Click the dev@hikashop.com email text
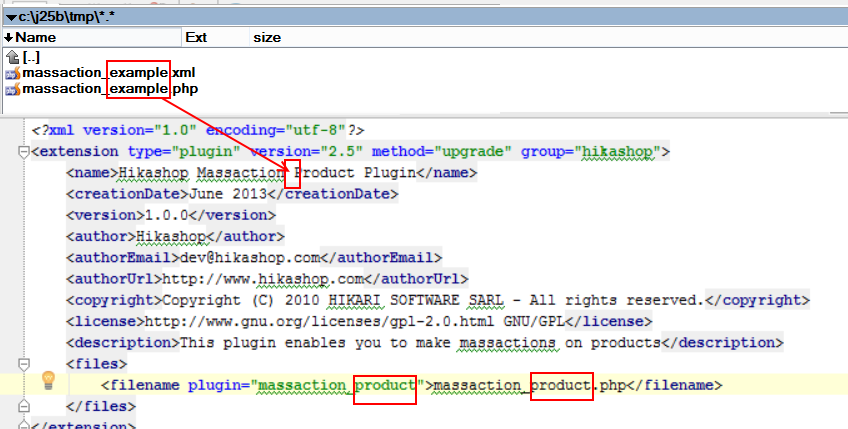The height and width of the screenshot is (429, 848). (249, 258)
